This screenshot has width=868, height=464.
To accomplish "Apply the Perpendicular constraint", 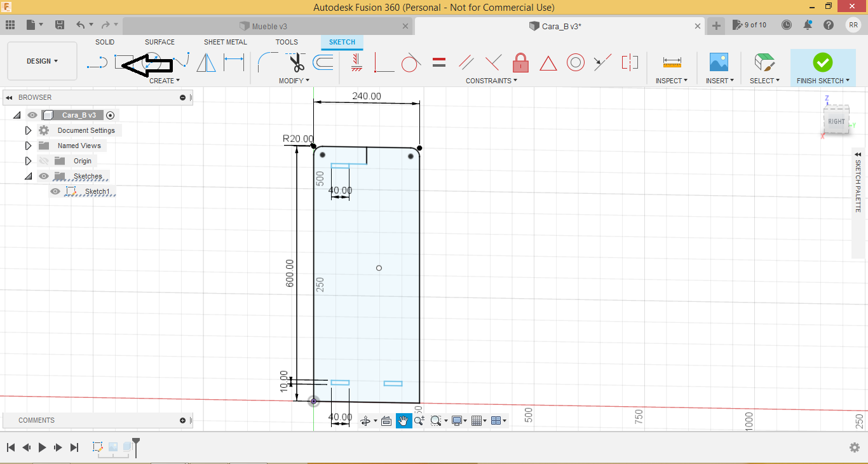I will [x=493, y=62].
